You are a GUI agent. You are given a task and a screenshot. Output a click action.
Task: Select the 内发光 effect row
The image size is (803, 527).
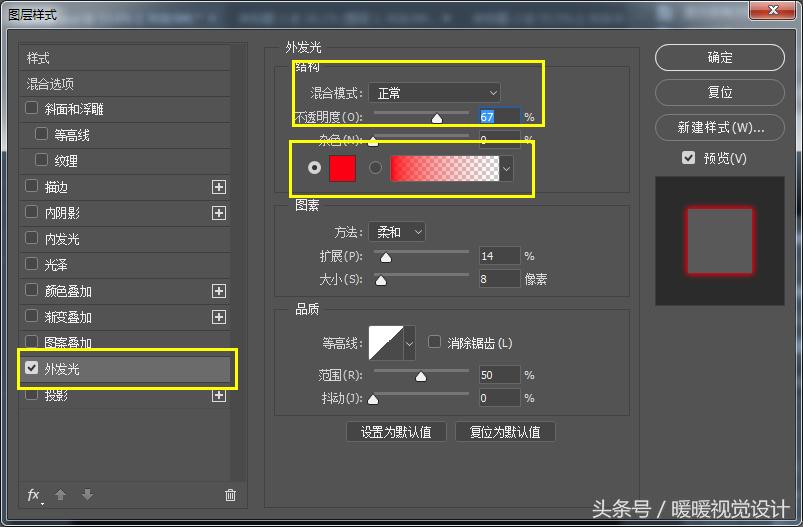pos(125,239)
